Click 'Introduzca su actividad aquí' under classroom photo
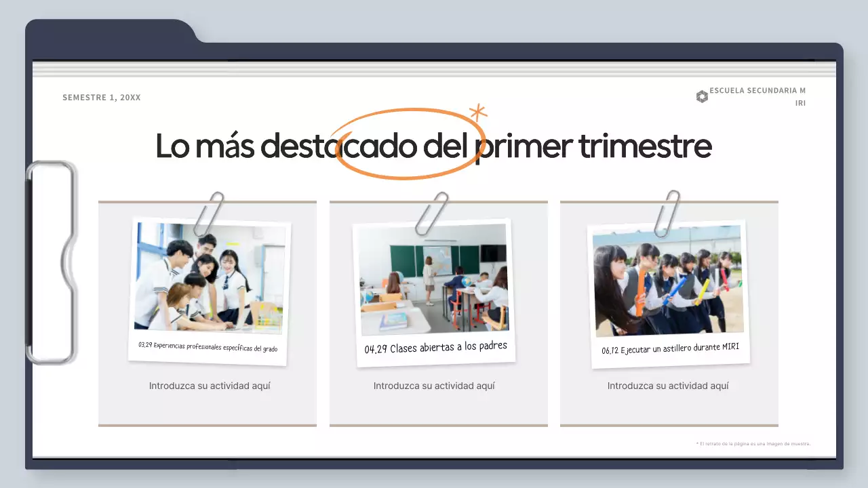Screen dimensions: 868x488 pyautogui.click(x=434, y=386)
